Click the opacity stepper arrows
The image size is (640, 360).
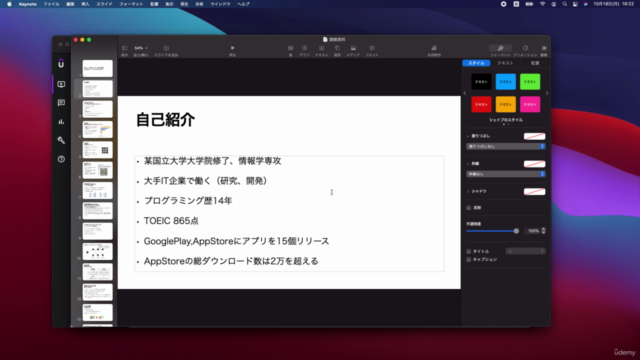point(543,231)
